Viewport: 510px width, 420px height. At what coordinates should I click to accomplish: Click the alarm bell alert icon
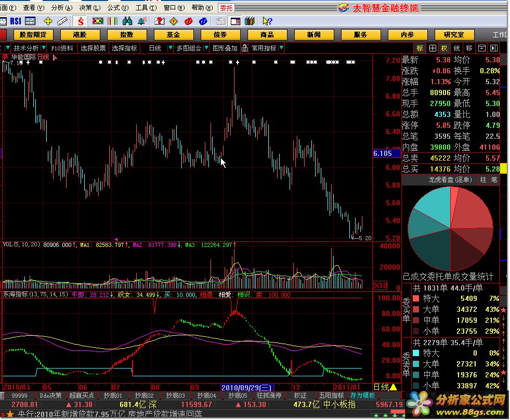tap(142, 21)
